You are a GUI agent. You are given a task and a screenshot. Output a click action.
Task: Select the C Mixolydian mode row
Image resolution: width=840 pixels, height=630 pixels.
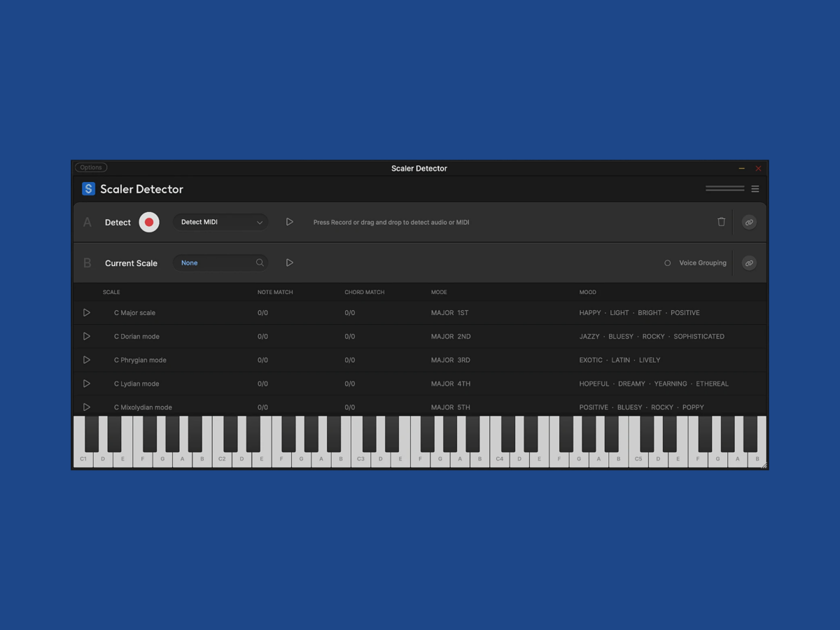tap(420, 407)
